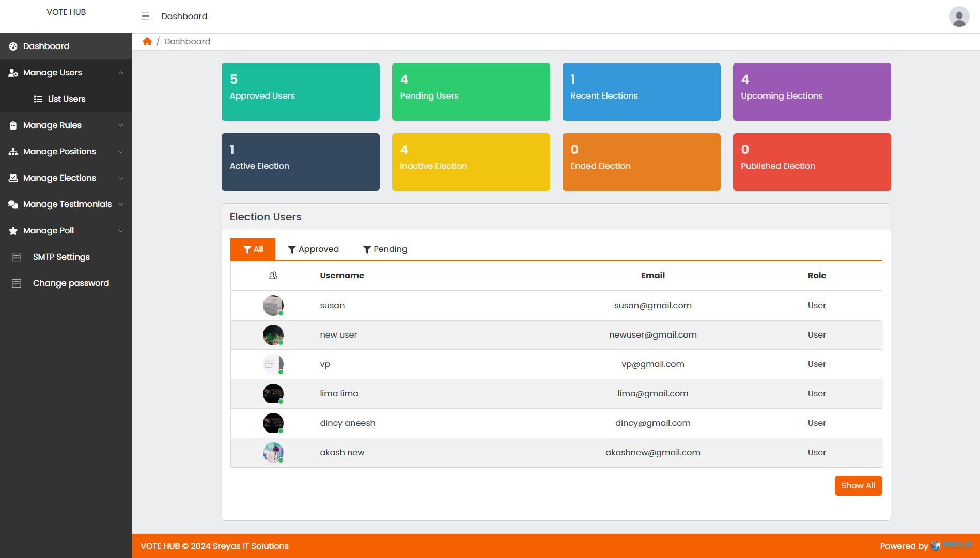Click the Dashboard gauge icon in sidebar

click(13, 46)
